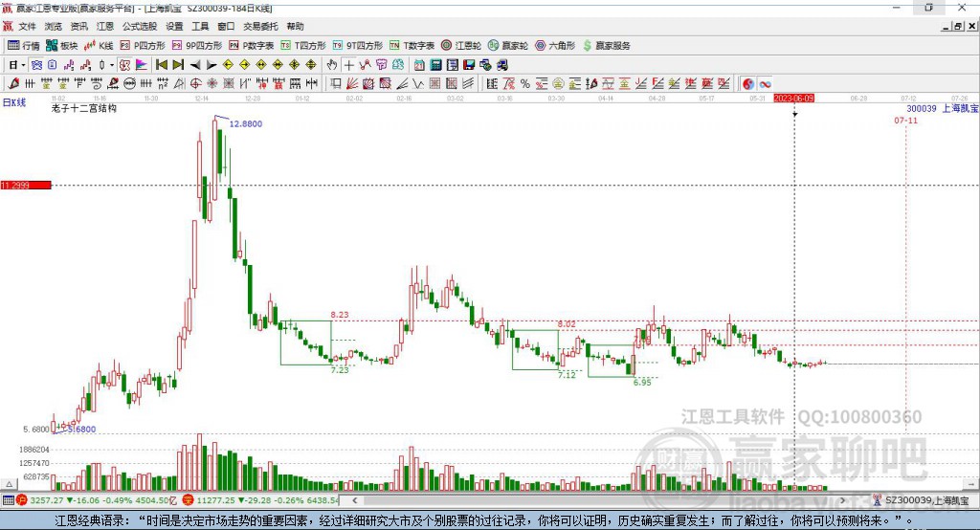Click the infinity symbol icon
The image size is (980, 530).
[x=765, y=84]
